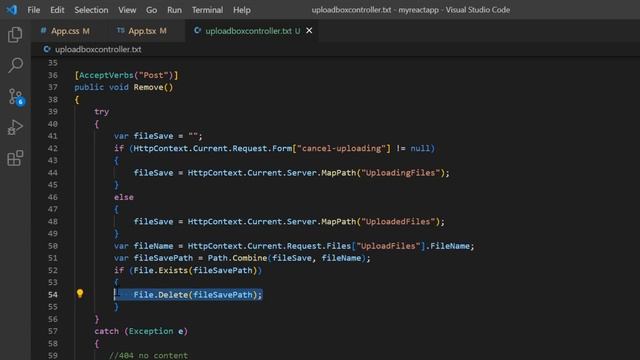This screenshot has height=360, width=640.
Task: Click the "cancel-uploading" string literal
Action: [x=341, y=148]
